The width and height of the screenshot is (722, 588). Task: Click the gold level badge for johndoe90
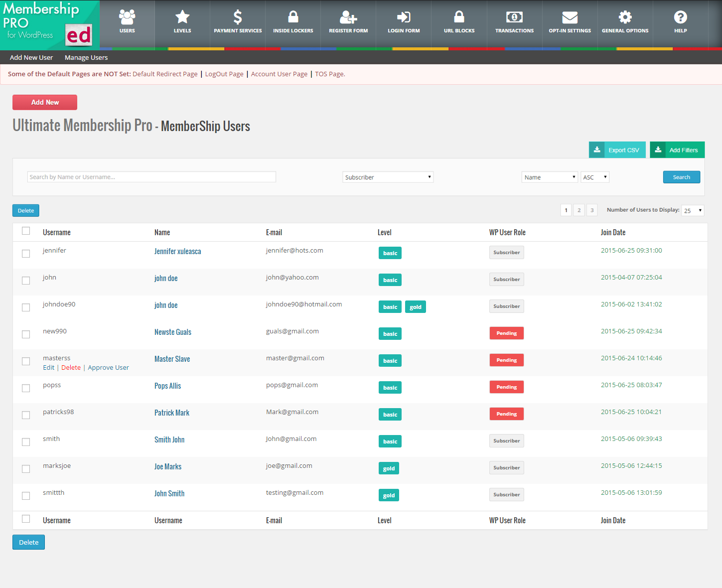tap(416, 307)
